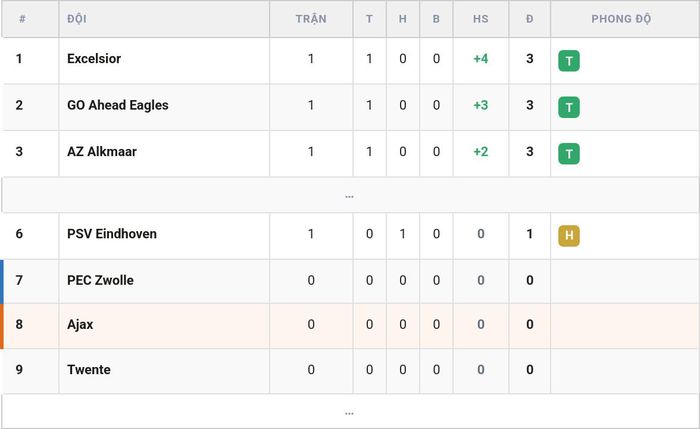The image size is (700, 429).
Task: Open the Excelsior team link
Action: click(94, 58)
